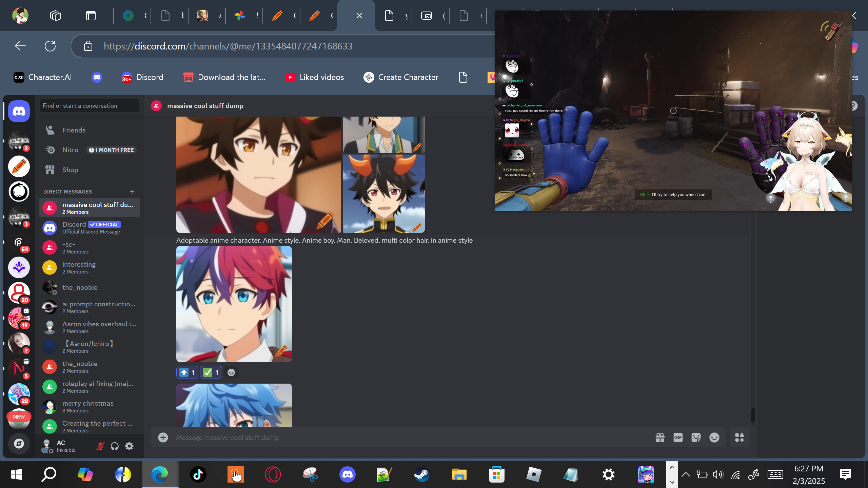
Task: Open the emoji picker in message bar
Action: pyautogui.click(x=714, y=438)
